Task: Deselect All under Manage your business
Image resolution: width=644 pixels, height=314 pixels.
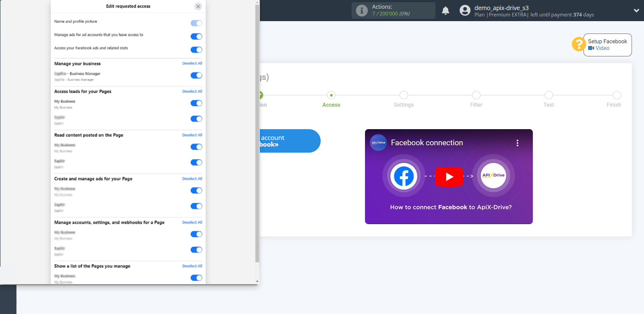Action: coord(192,63)
